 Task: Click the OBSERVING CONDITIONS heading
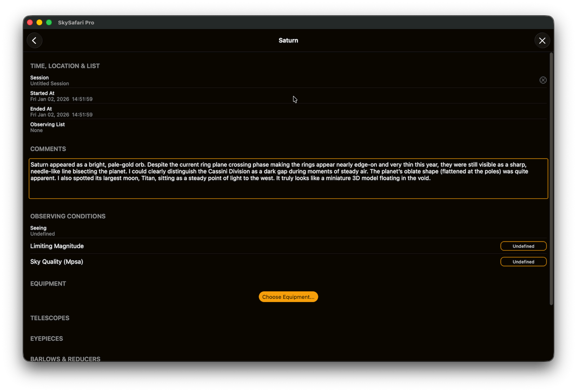pos(68,216)
